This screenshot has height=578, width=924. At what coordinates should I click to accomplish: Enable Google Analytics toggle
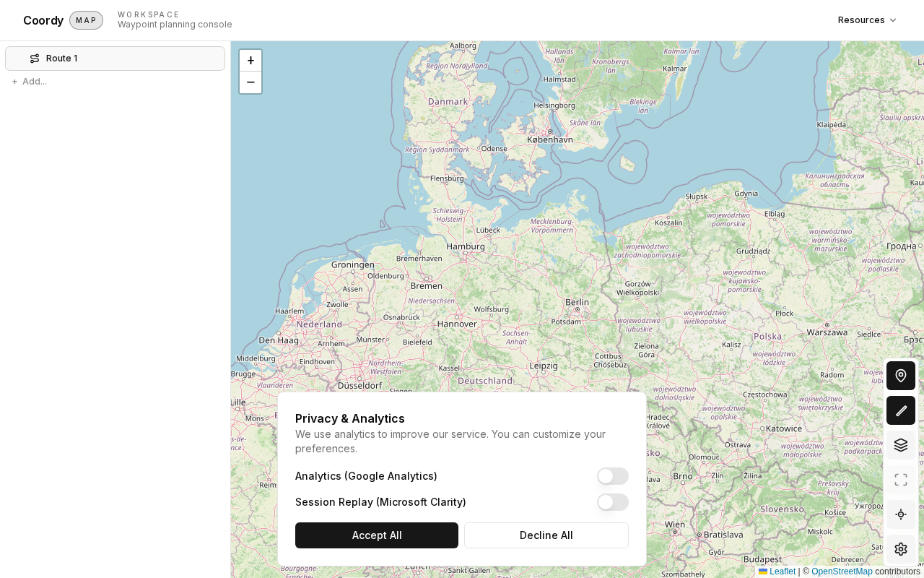pyautogui.click(x=612, y=476)
